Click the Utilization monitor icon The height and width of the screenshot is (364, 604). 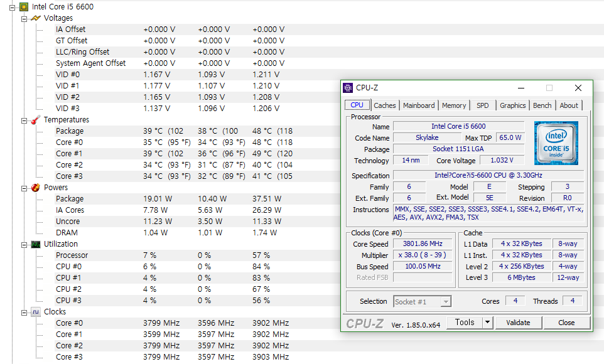tap(36, 244)
